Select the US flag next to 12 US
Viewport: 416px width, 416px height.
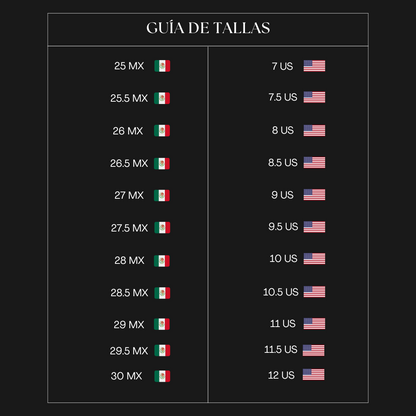click(314, 375)
